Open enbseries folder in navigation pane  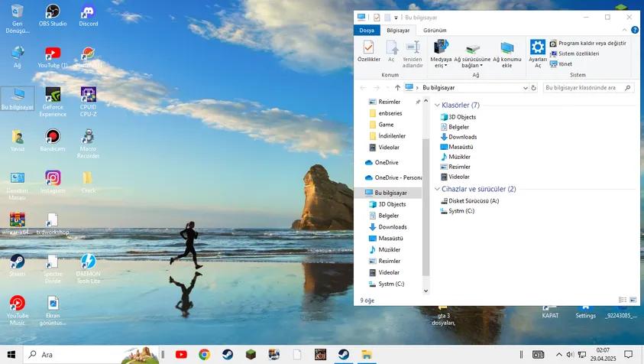tap(390, 113)
